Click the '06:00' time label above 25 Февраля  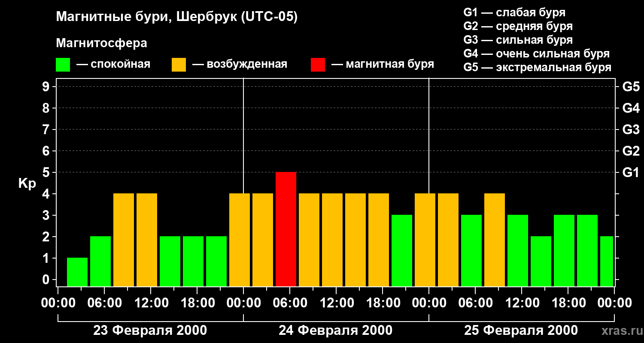click(475, 303)
